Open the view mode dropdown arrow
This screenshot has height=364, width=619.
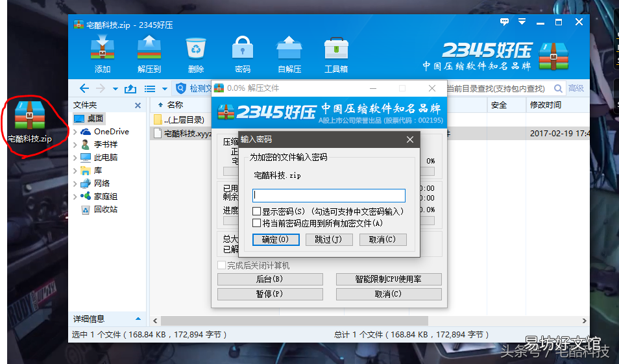click(165, 89)
